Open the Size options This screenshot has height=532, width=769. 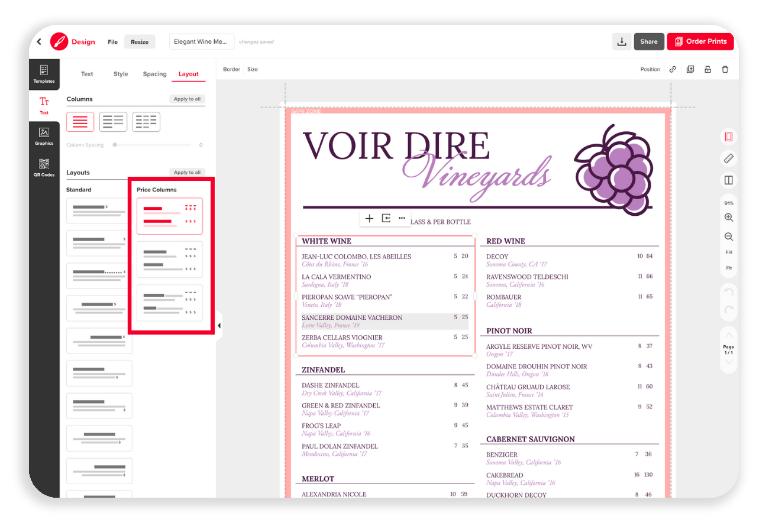(x=253, y=69)
